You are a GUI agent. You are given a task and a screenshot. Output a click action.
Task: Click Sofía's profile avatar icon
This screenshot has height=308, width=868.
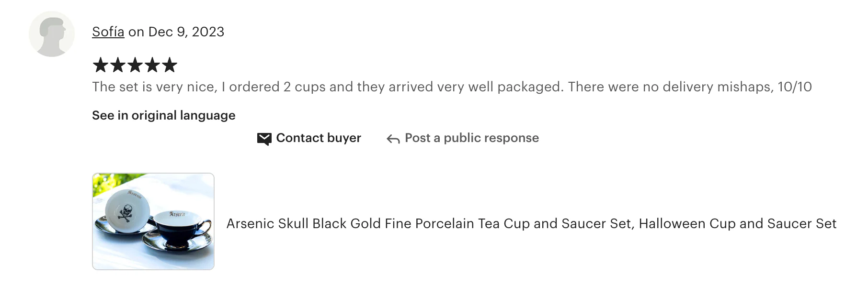pyautogui.click(x=52, y=33)
